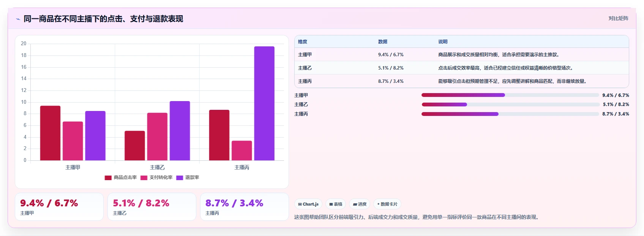This screenshot has width=644, height=236.
Task: Click the Chart.js tag chip
Action: coord(308,204)
